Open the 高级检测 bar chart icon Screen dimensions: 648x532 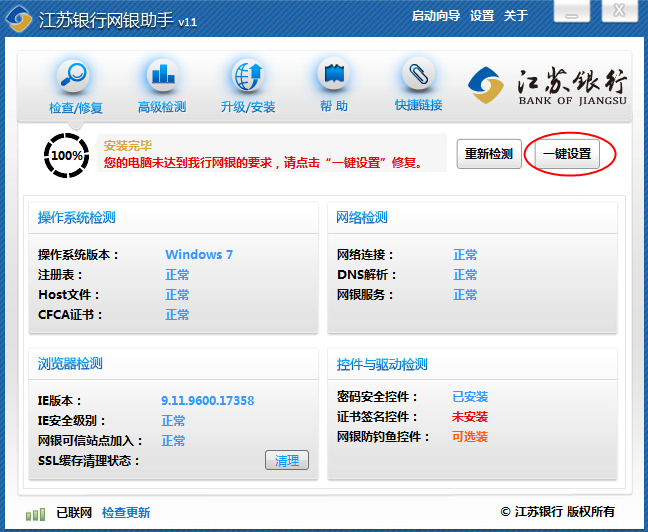(162, 75)
